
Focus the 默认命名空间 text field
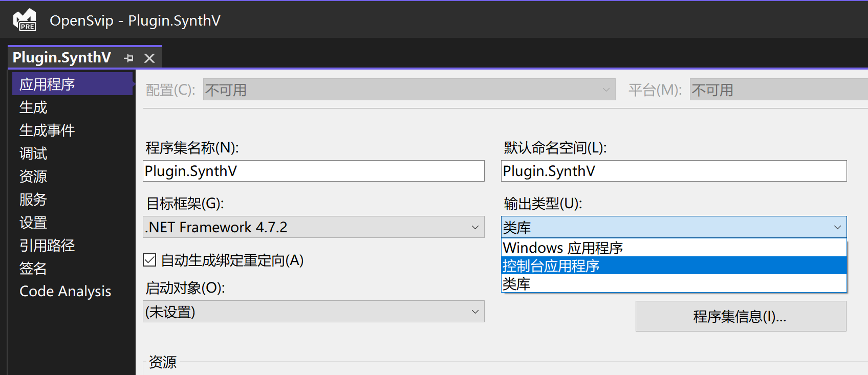(x=674, y=171)
